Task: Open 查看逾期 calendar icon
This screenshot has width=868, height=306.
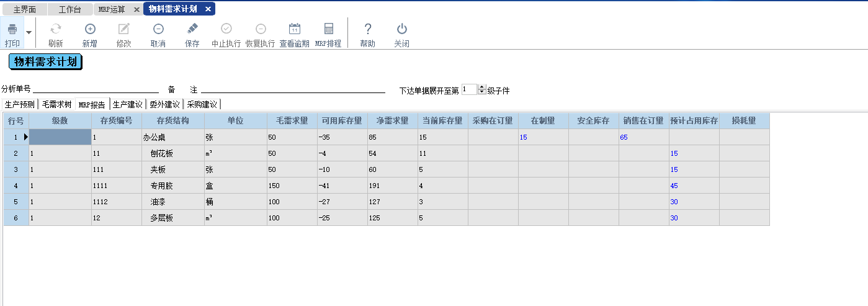Action: tap(295, 29)
